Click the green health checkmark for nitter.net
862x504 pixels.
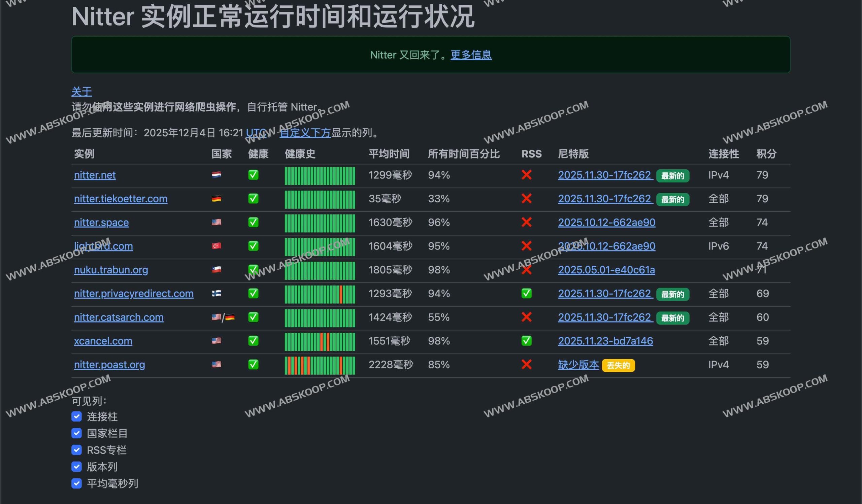coord(254,175)
